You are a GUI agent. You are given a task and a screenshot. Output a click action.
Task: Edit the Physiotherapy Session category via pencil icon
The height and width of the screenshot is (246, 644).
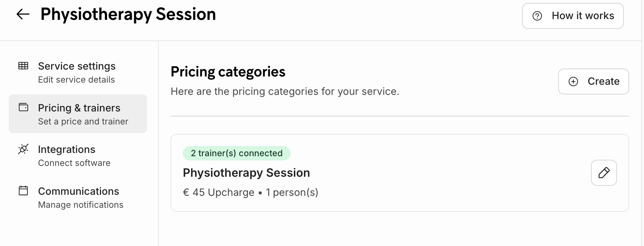point(604,173)
